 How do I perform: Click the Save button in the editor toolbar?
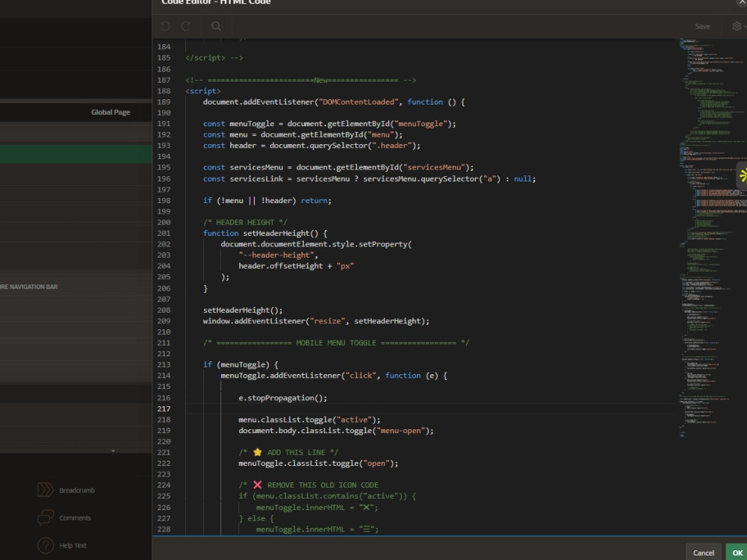[x=702, y=27]
